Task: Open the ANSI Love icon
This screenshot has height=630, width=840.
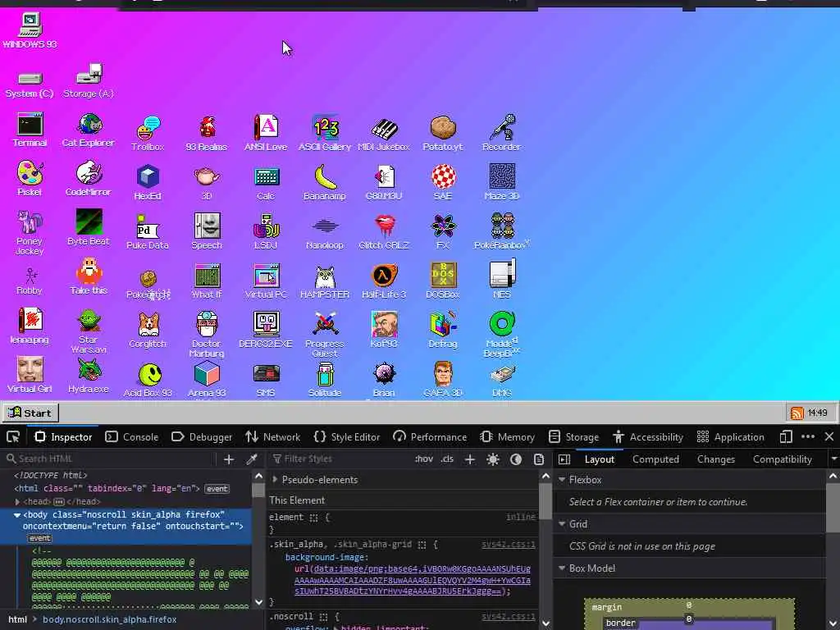Action: (x=266, y=134)
